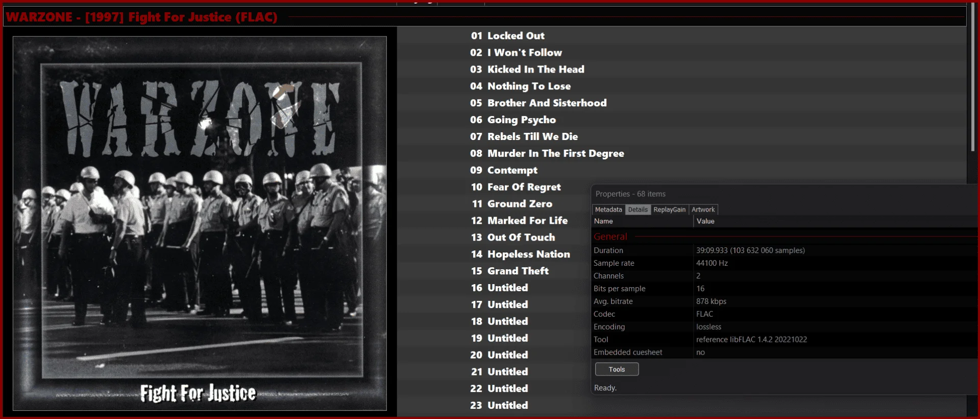Select track 11 Ground Zero
The image size is (980, 419).
512,204
